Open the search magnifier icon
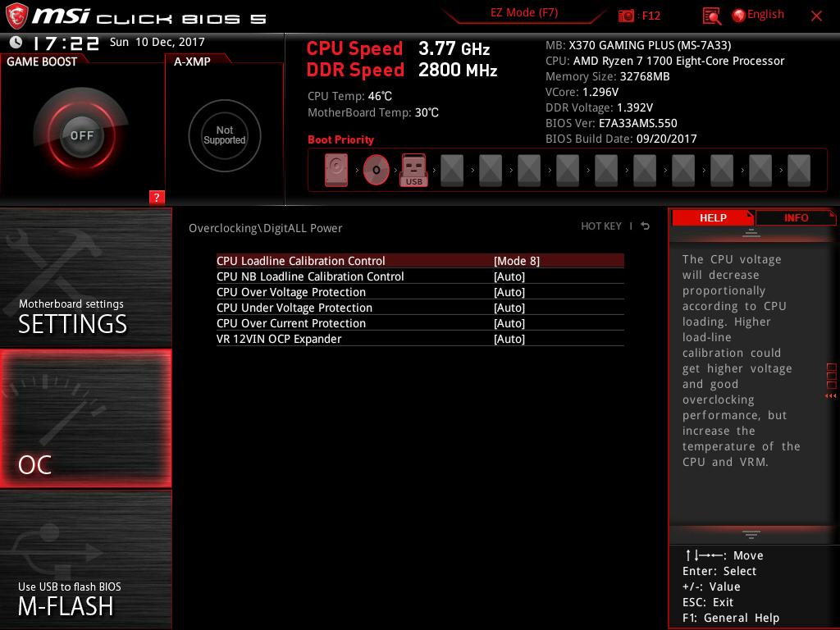This screenshot has width=840, height=630. point(711,16)
